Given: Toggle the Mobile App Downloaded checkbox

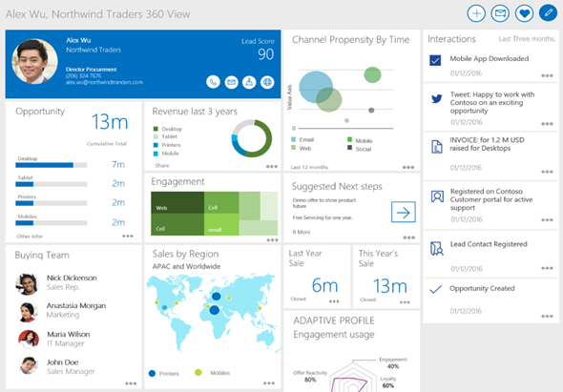Looking at the screenshot, I should click(435, 60).
